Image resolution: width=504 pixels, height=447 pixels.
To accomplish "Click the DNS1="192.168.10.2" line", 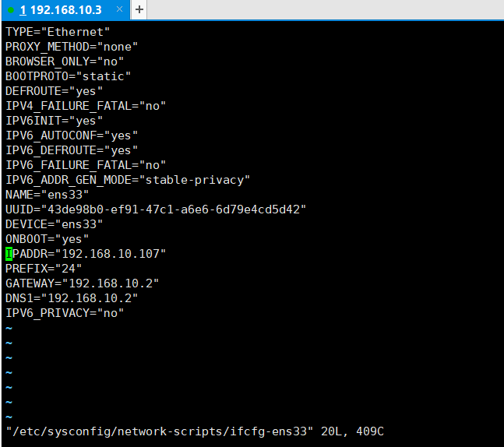I will tap(72, 298).
